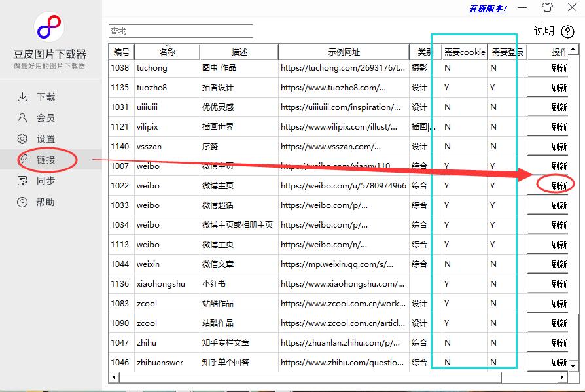The height and width of the screenshot is (392, 585).
Task: Click the 描述 column header
Action: tap(239, 52)
